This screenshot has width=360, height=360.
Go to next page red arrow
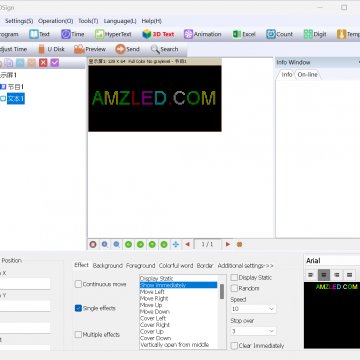(x=228, y=244)
